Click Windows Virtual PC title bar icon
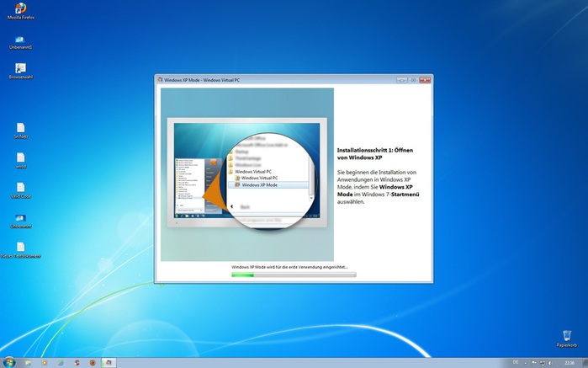 point(160,80)
